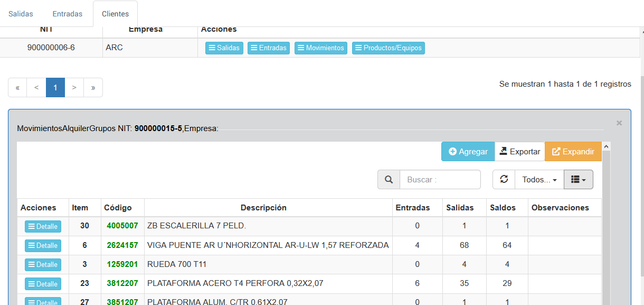Open the column list view dropdown
The height and width of the screenshot is (305, 644).
click(x=578, y=180)
